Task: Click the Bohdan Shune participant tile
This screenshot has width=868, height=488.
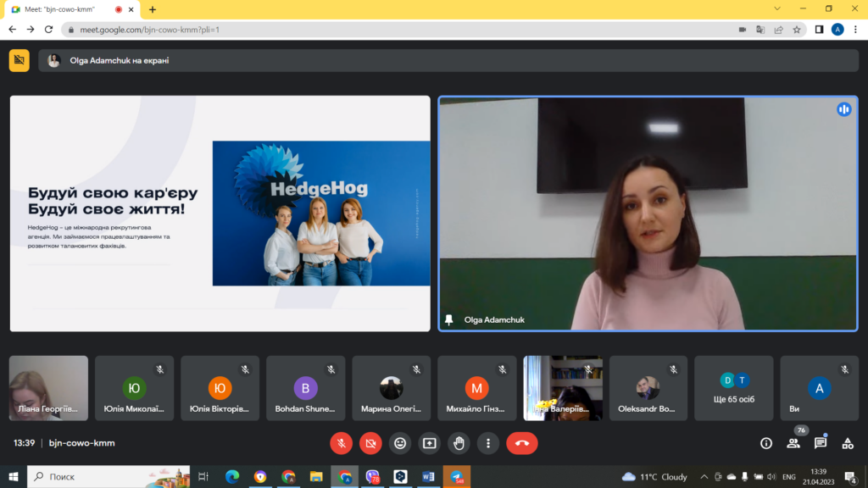Action: click(x=305, y=388)
